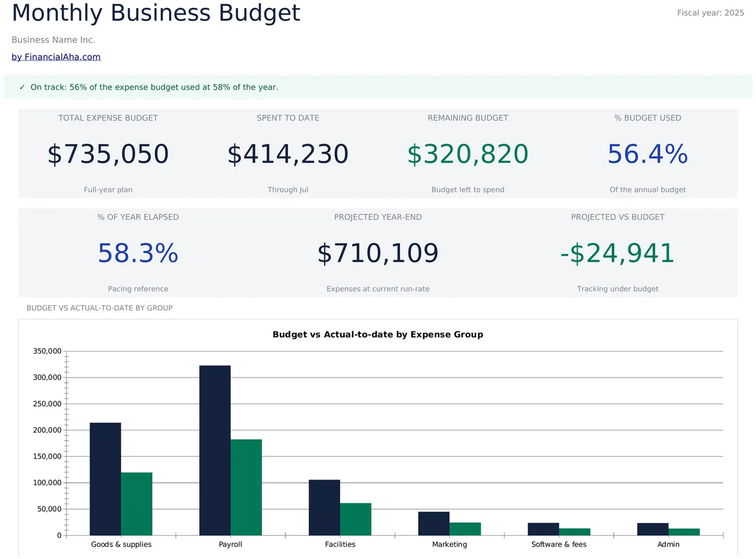Click the % BUDGET USED heading

(648, 118)
